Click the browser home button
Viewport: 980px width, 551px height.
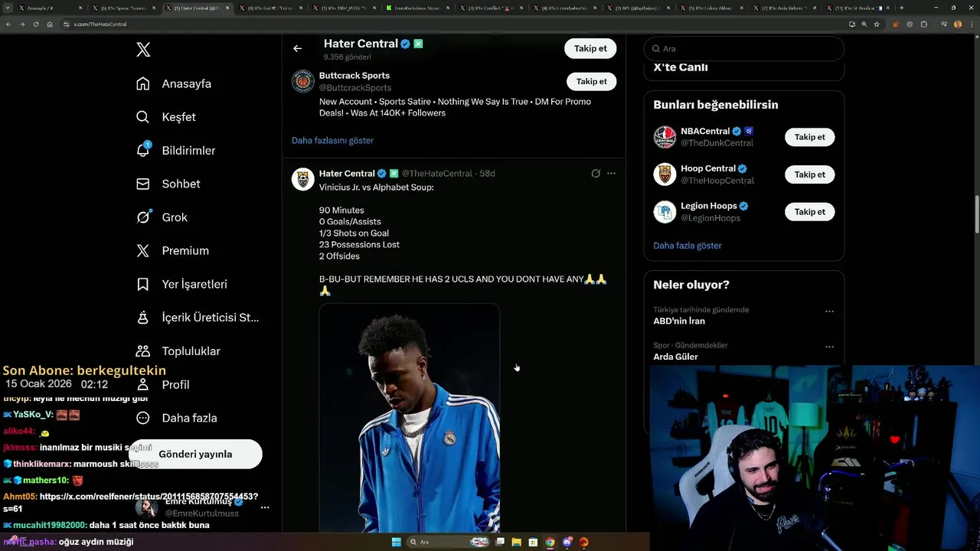pos(50,24)
